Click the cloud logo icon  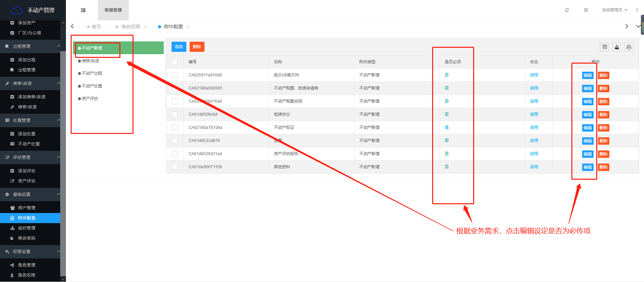17,10
